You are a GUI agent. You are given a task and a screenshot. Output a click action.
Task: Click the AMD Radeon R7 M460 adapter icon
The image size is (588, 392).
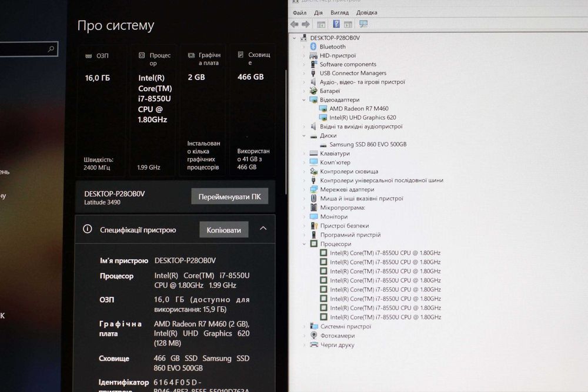(x=323, y=109)
